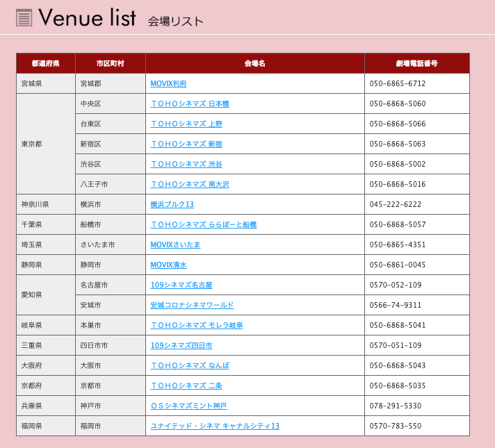Open the MOVIX利府 venue link
This screenshot has width=495, height=448.
click(168, 83)
